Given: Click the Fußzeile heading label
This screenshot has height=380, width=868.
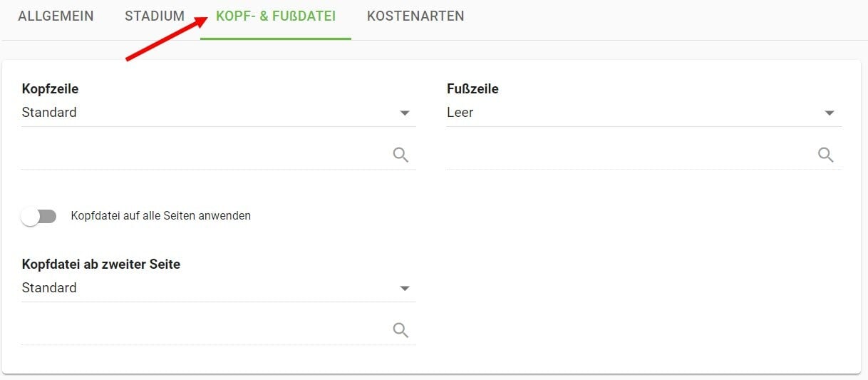Looking at the screenshot, I should 472,89.
